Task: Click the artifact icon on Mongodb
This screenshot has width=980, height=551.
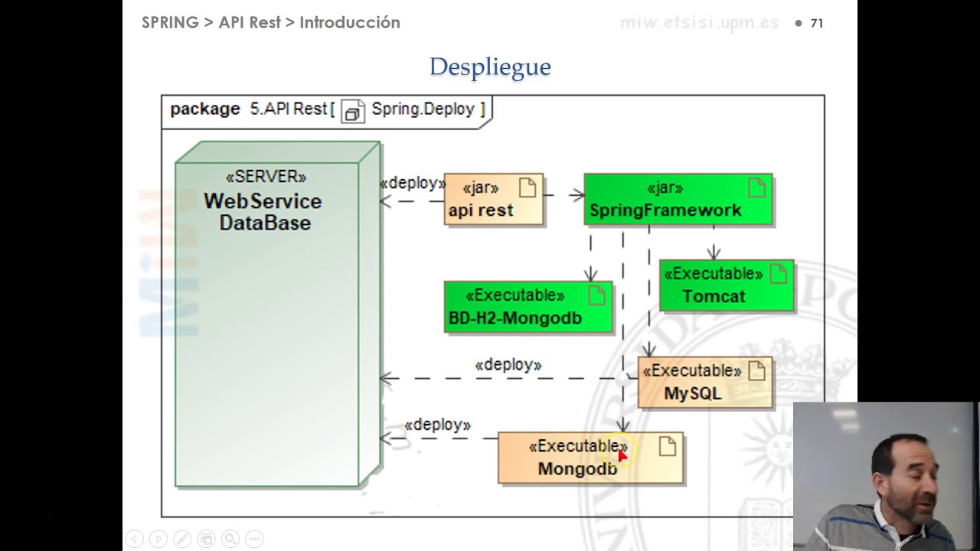Action: [x=667, y=447]
